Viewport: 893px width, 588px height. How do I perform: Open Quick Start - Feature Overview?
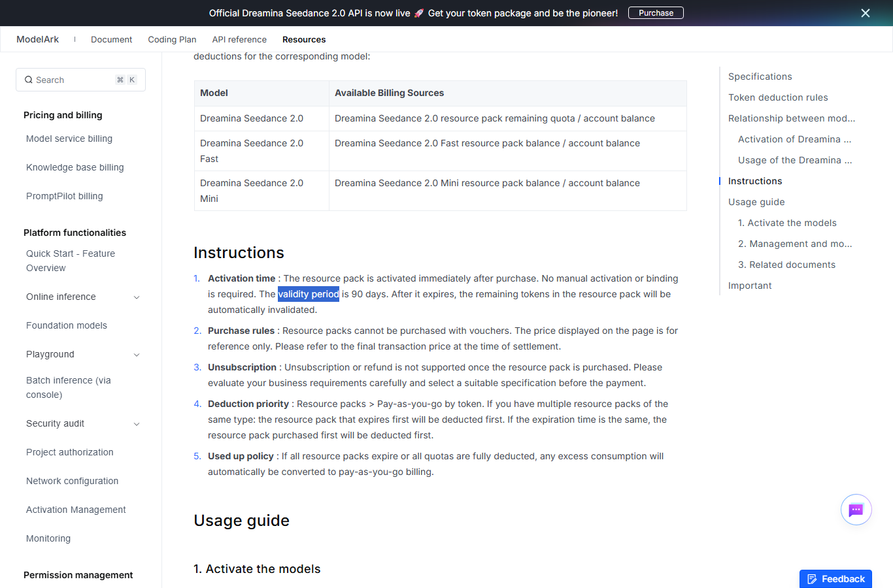click(x=71, y=261)
